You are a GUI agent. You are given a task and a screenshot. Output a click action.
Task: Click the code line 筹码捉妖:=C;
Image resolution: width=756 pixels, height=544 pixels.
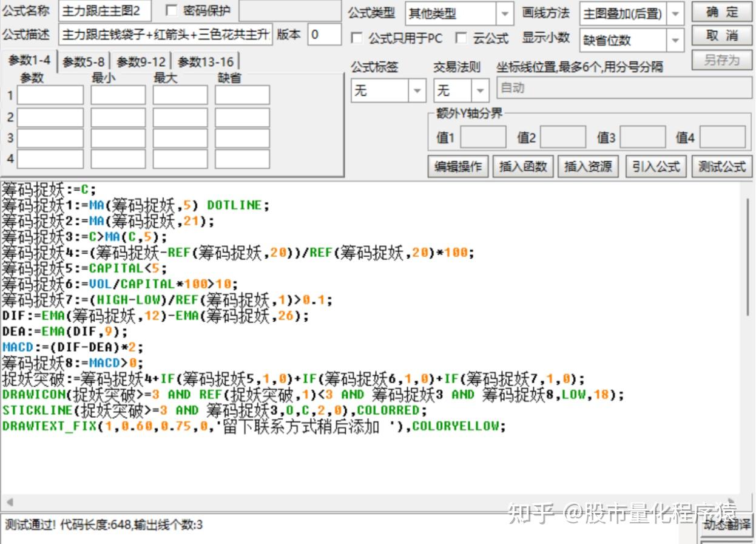coord(49,189)
